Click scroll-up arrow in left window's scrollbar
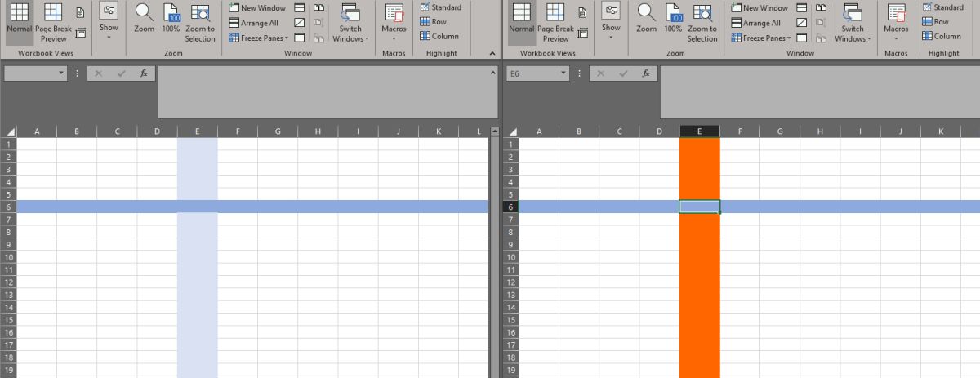 [x=494, y=131]
